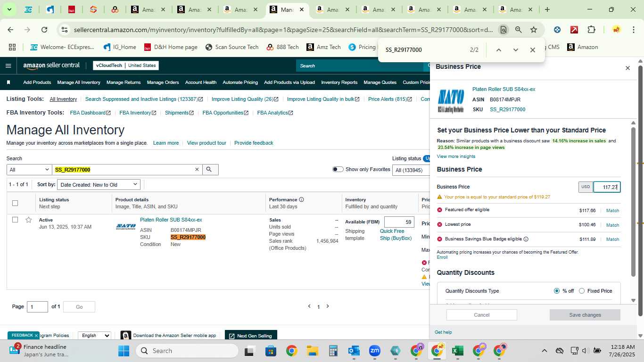This screenshot has height=362, width=644.
Task: Open the Chrome apps grid in bookmarks bar
Action: [x=12, y=47]
